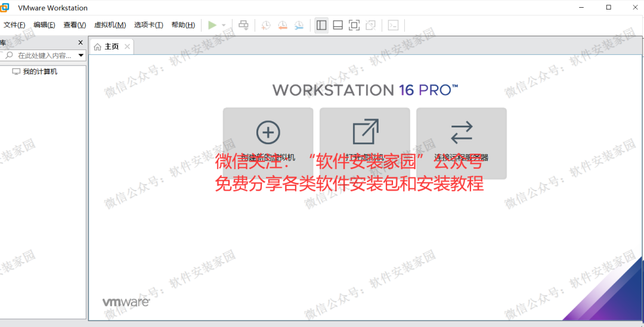Click the connect to remote server tile
The image size is (644, 327).
click(x=462, y=143)
